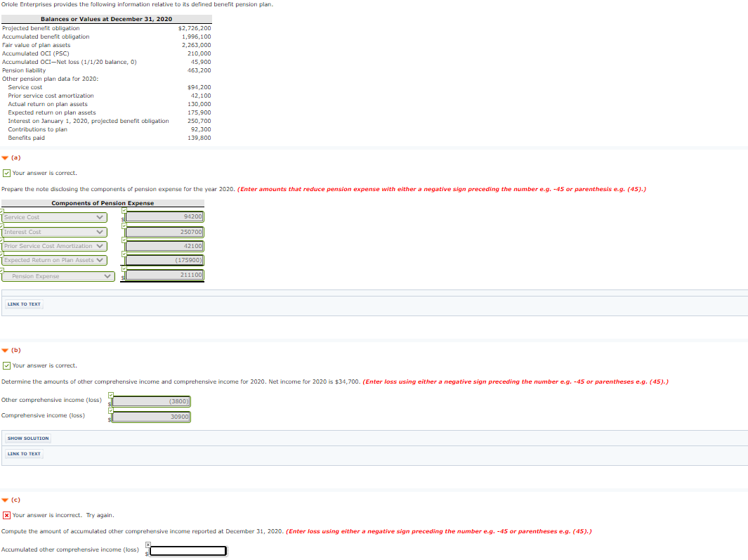The width and height of the screenshot is (748, 560).
Task: Select the 211100 pension expense total field
Action: tap(164, 275)
